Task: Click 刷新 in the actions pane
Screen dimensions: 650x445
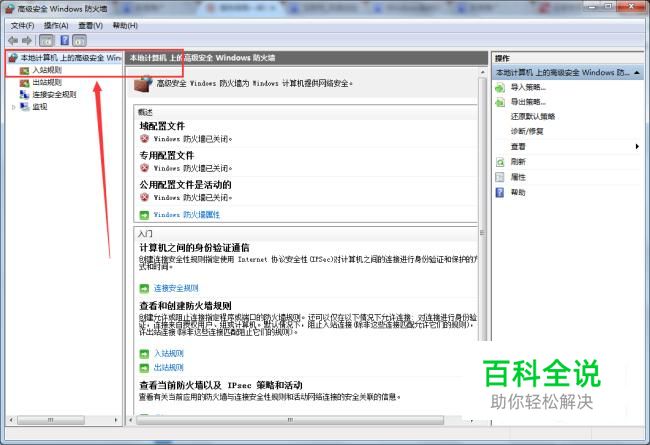Action: [x=518, y=162]
